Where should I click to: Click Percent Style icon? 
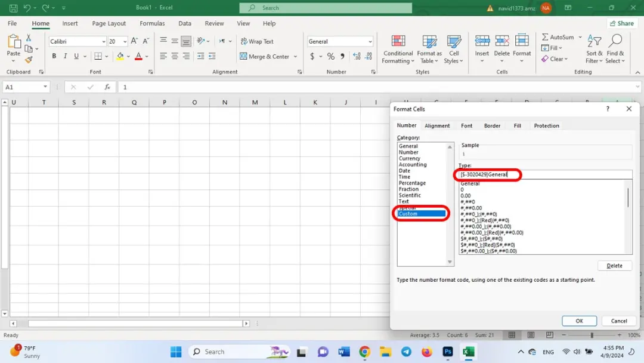[x=330, y=56]
